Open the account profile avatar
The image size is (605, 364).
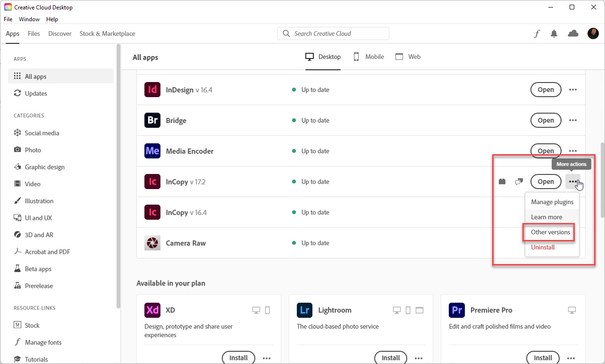pyautogui.click(x=593, y=33)
